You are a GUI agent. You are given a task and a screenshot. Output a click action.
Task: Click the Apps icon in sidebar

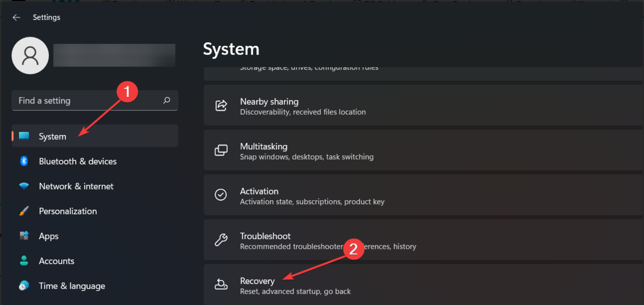pos(24,236)
